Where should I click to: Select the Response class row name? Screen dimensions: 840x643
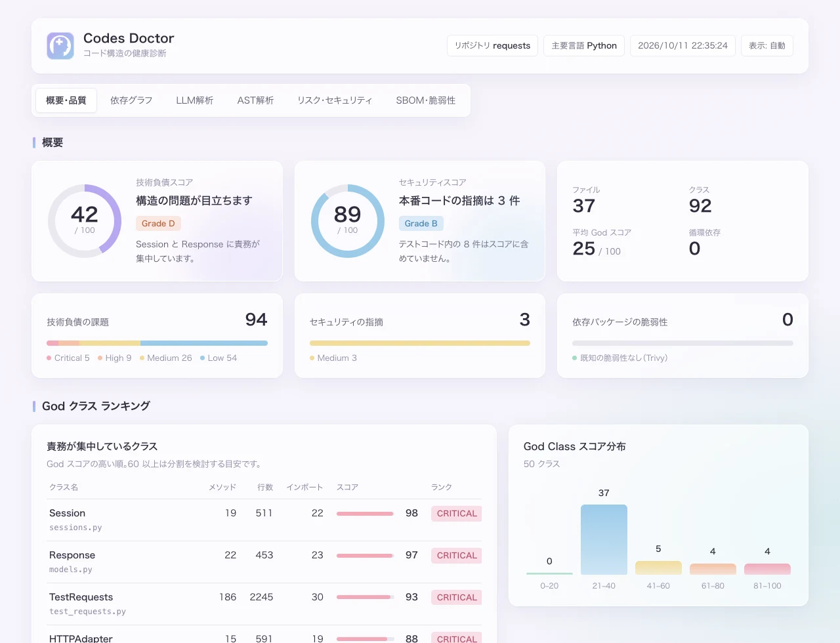[x=72, y=555]
